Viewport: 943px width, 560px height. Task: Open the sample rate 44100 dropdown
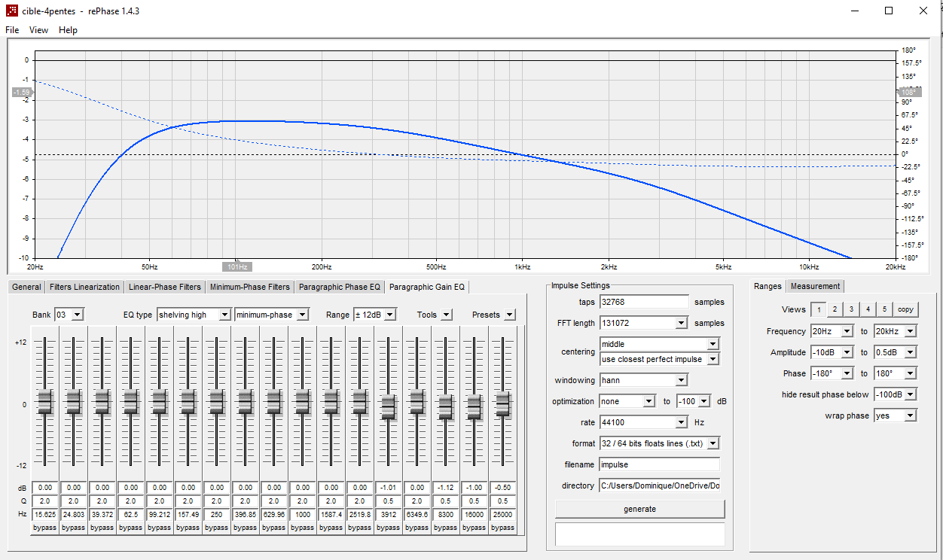point(644,422)
